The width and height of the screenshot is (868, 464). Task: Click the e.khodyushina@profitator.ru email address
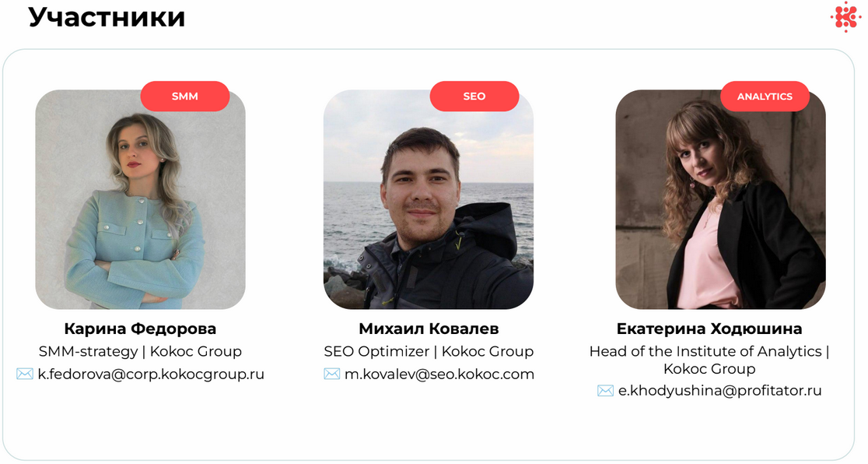720,391
